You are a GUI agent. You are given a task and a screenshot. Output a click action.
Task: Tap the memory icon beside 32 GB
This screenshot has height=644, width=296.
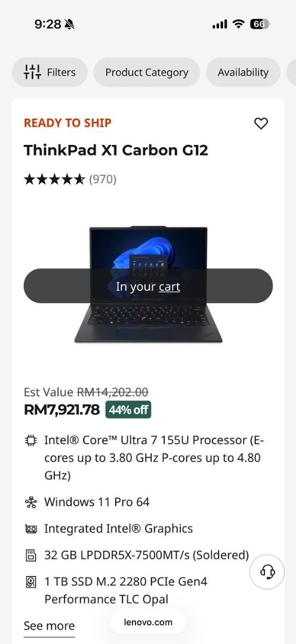31,556
